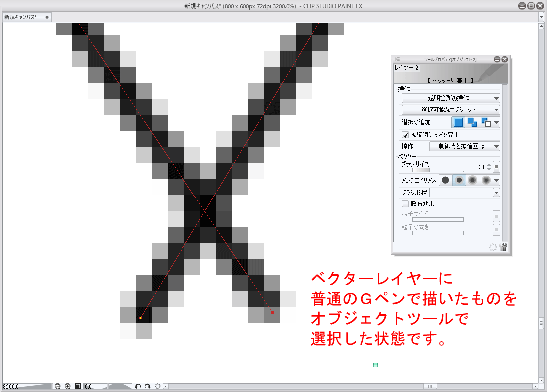Open sub tool detail wrench icon

[503, 247]
